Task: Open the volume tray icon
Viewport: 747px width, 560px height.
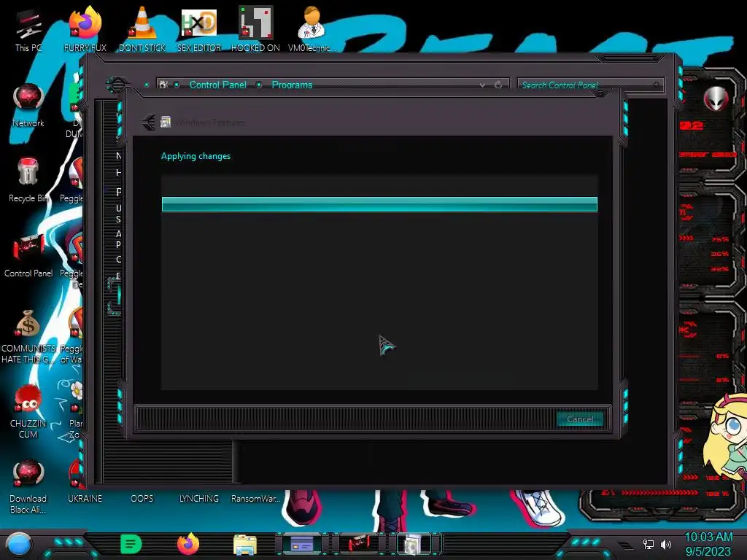Action: click(x=665, y=544)
